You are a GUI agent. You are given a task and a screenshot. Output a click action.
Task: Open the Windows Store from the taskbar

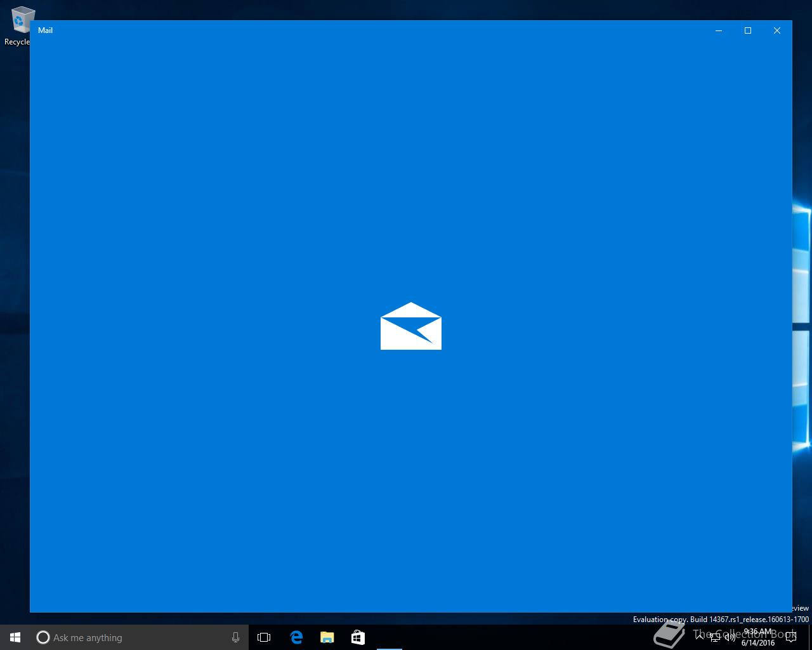pyautogui.click(x=358, y=637)
